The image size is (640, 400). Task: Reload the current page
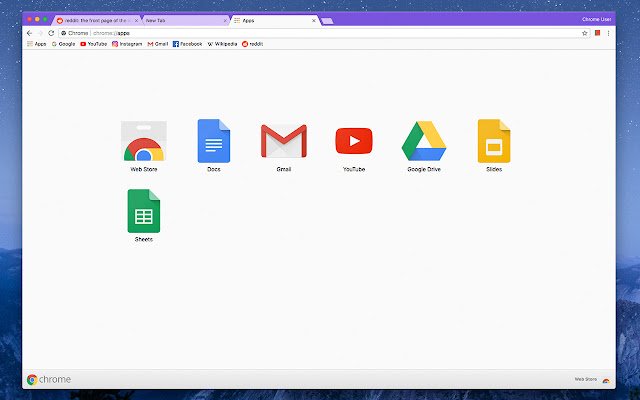point(51,33)
